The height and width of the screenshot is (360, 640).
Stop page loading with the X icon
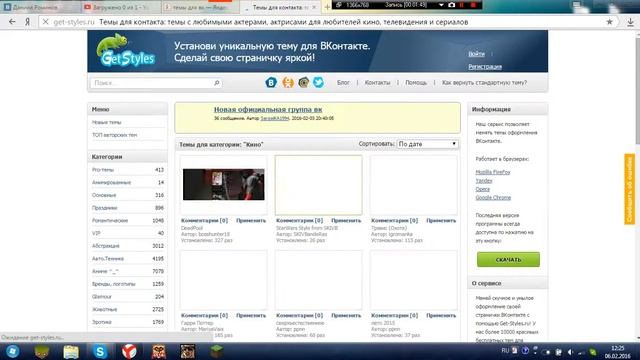point(46,22)
